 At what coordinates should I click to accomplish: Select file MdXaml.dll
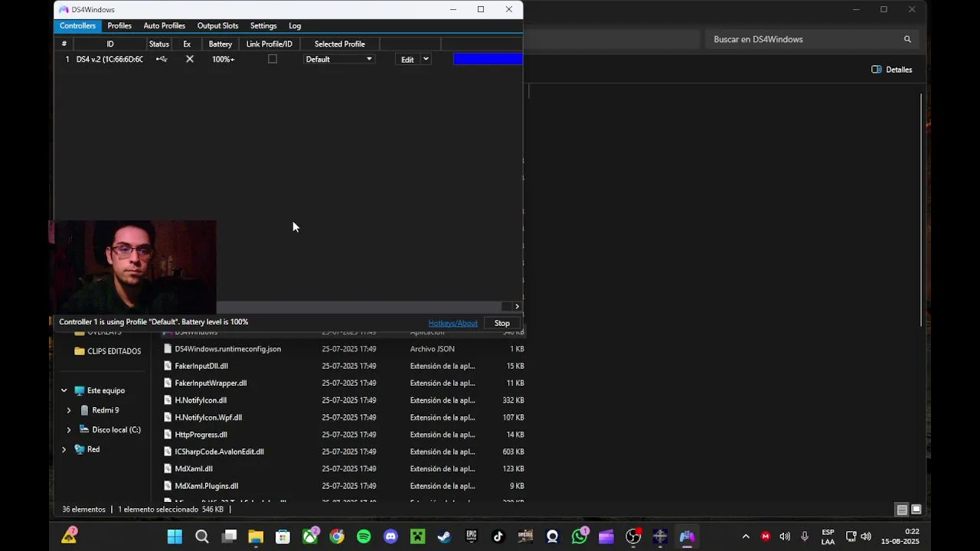tap(194, 468)
